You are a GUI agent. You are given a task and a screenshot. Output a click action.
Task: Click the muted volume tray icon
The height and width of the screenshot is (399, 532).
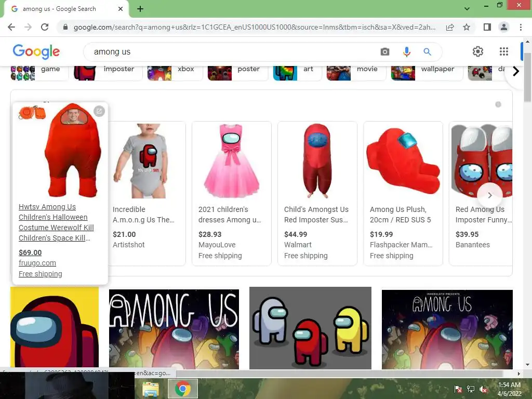pyautogui.click(x=483, y=389)
